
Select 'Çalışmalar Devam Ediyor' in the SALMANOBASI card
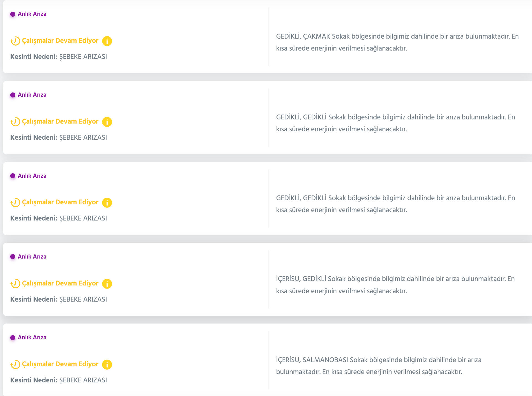(x=60, y=364)
